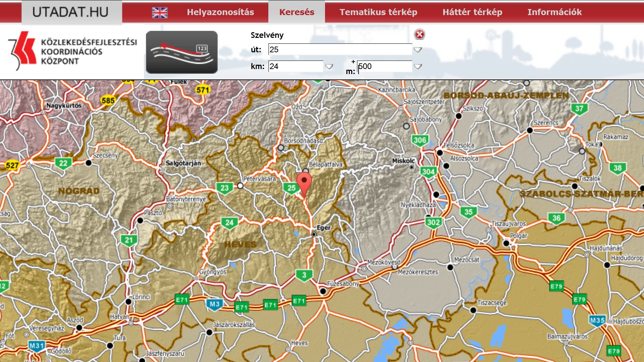Click the UTADAT.HU site logo
644x362 pixels.
[x=70, y=12]
